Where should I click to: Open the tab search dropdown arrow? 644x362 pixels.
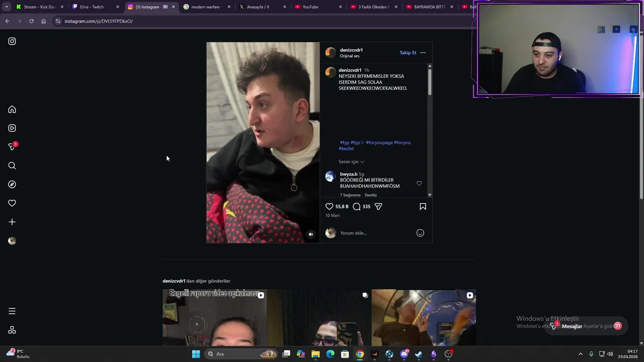[7, 7]
